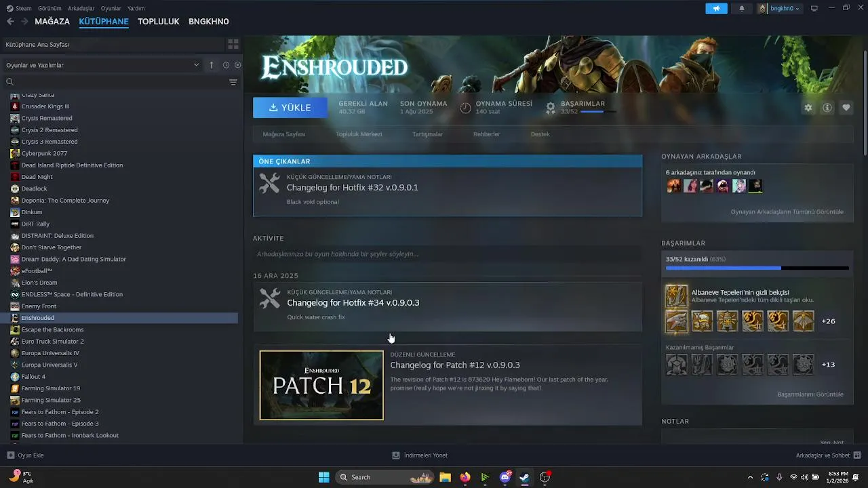Click +13 more locked achievements

pyautogui.click(x=828, y=365)
